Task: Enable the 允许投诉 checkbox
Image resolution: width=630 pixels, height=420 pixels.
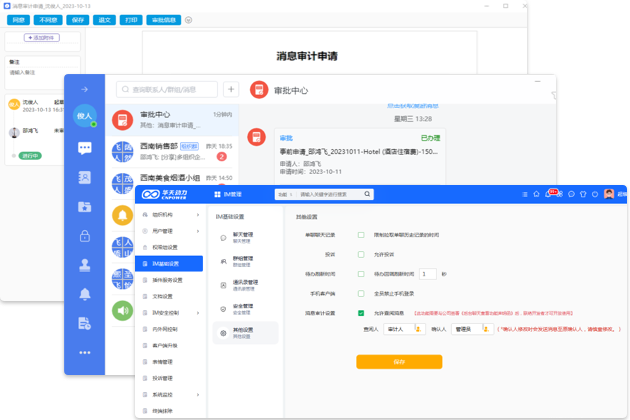Action: [x=361, y=254]
